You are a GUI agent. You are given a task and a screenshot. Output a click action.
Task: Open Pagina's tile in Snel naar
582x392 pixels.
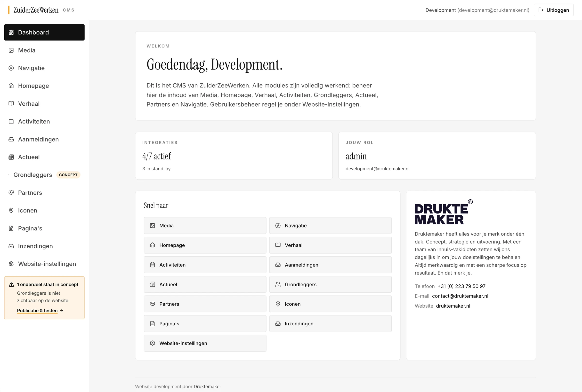(205, 323)
